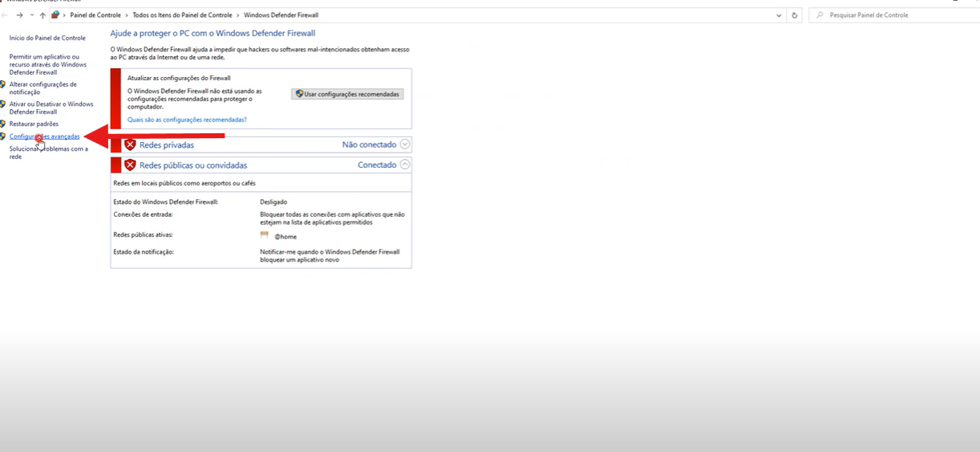980x452 pixels.
Task: Click the @home network bench icon
Action: (265, 235)
